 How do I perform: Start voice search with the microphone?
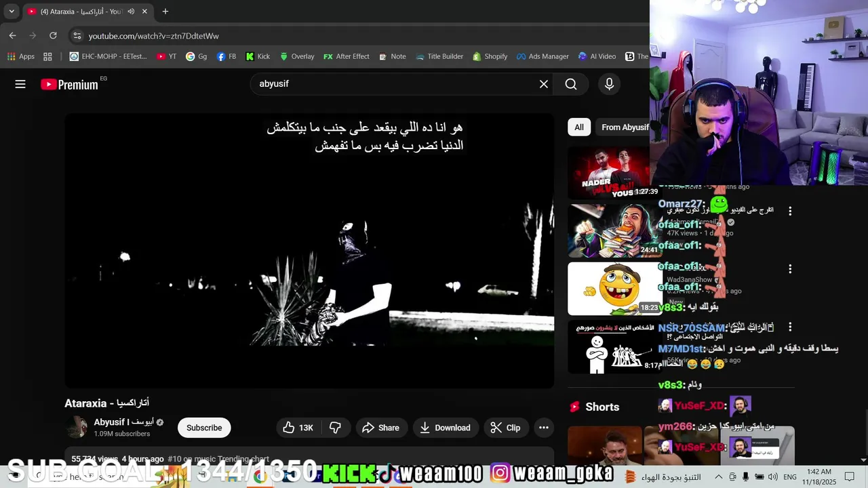(609, 84)
